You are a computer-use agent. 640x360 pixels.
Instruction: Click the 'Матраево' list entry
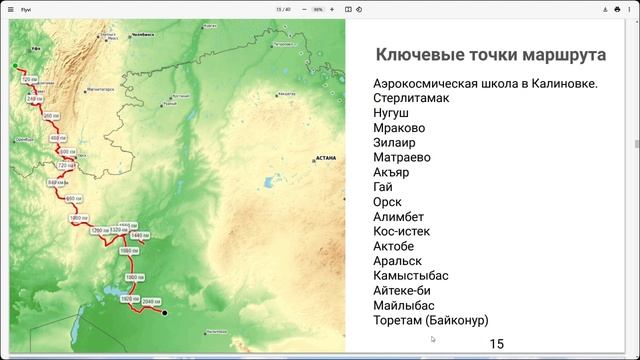(402, 157)
